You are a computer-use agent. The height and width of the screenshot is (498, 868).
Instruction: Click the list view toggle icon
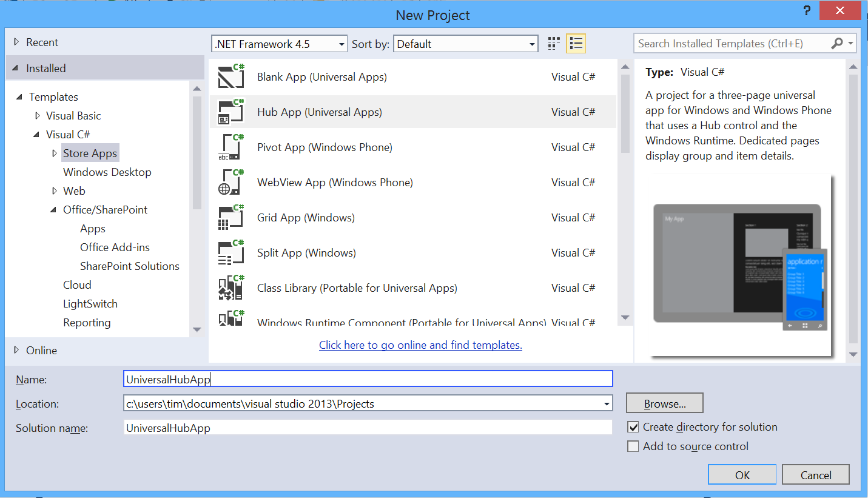(575, 43)
